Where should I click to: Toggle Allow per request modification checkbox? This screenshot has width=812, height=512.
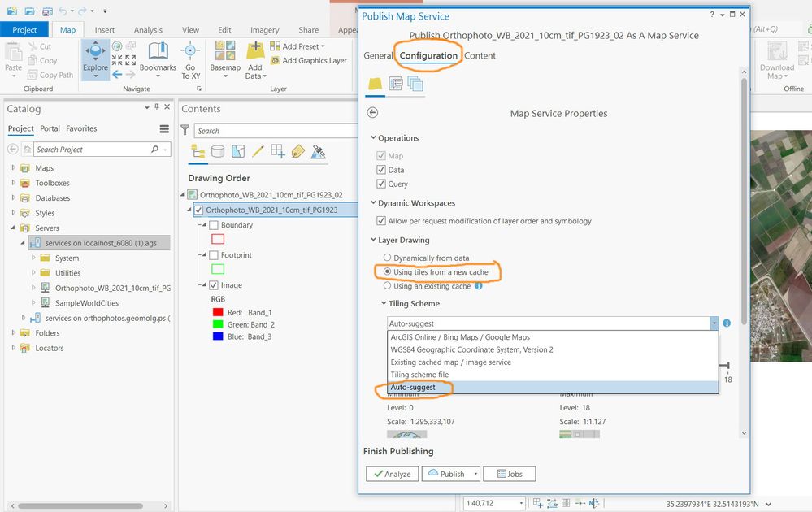tap(381, 221)
